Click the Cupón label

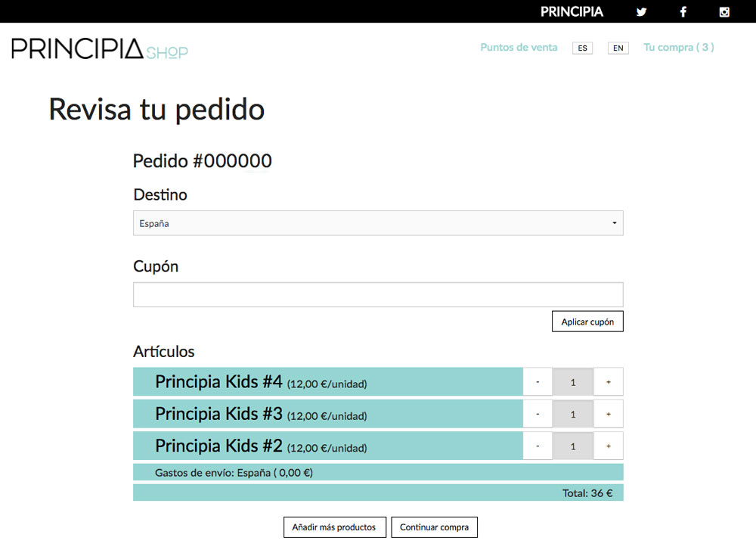point(156,266)
